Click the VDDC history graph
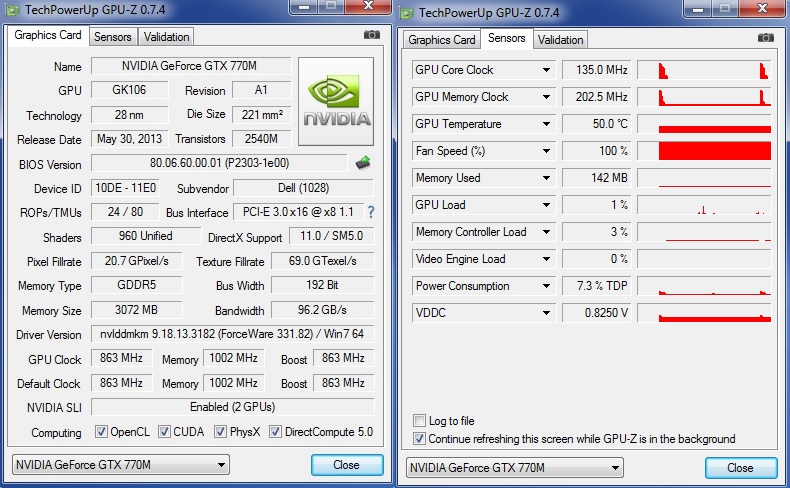This screenshot has width=790, height=488. pos(704,313)
